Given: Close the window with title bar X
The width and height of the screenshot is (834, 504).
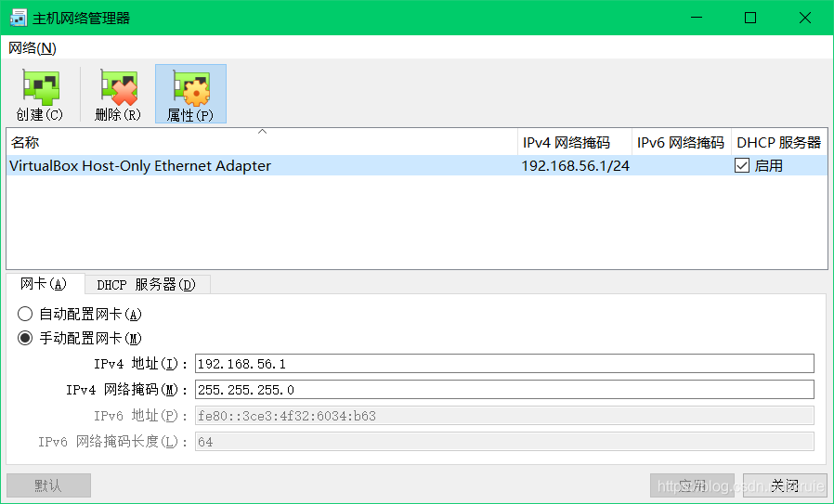Looking at the screenshot, I should tap(805, 18).
